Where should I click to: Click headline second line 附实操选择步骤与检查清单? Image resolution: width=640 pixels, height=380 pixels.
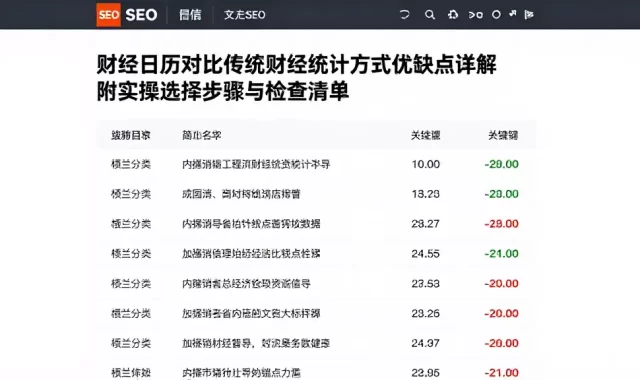click(x=223, y=91)
